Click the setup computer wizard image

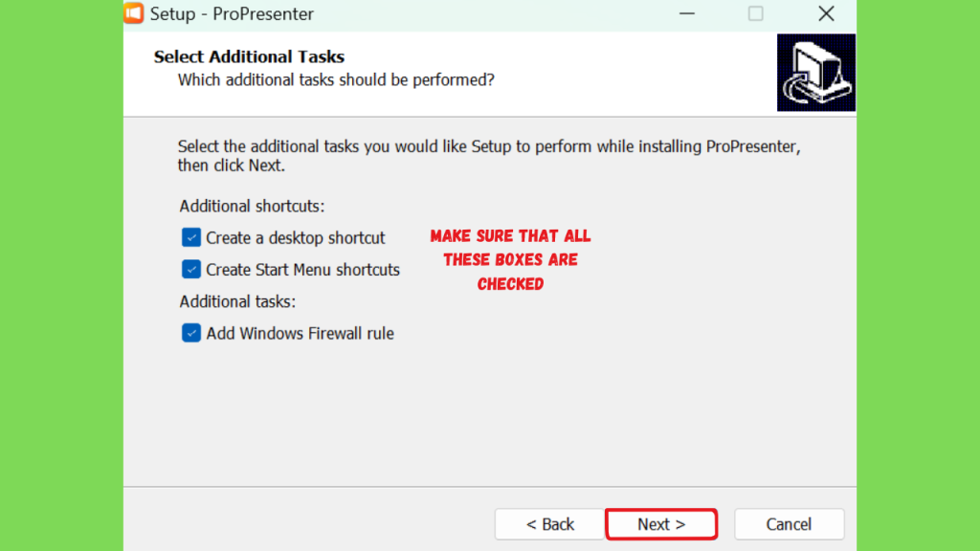[x=816, y=73]
